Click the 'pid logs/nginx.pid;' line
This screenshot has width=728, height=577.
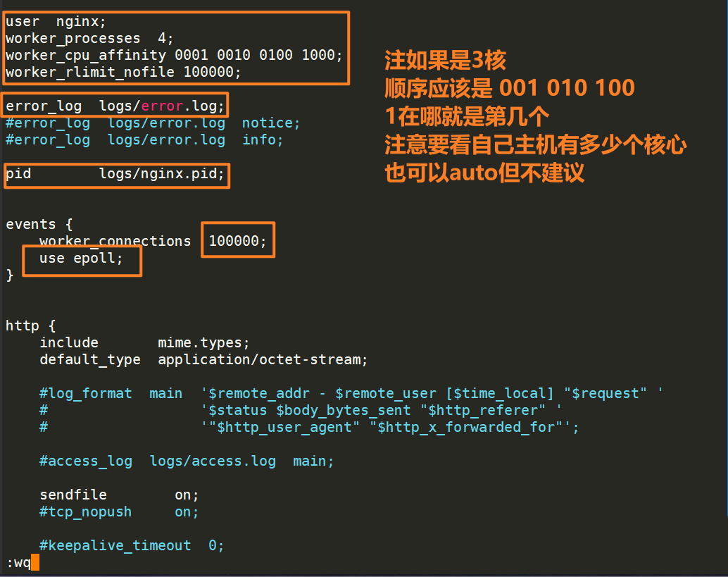[x=115, y=174]
